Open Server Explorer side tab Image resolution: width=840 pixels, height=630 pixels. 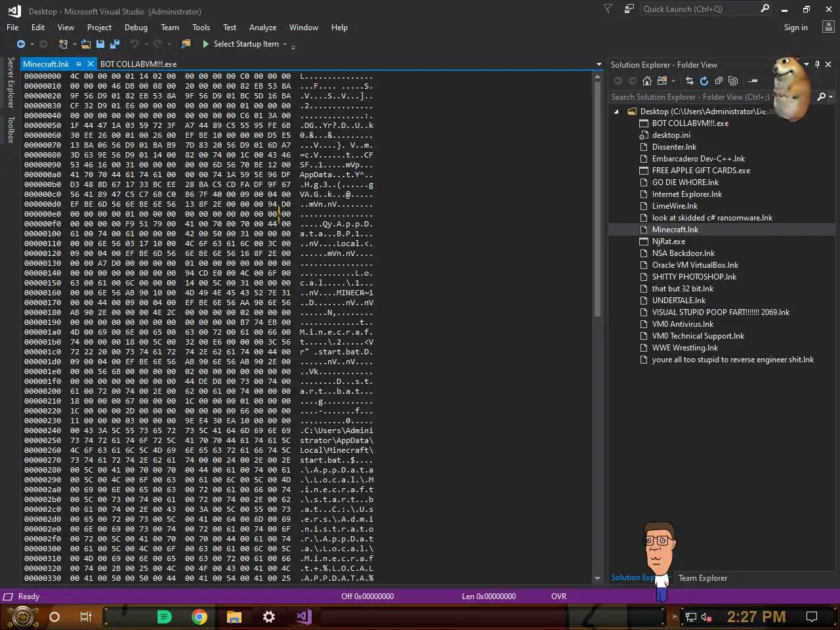tap(10, 83)
